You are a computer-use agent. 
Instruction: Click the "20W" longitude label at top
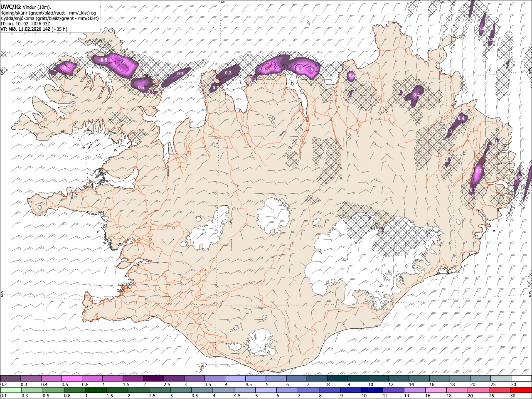point(221,2)
